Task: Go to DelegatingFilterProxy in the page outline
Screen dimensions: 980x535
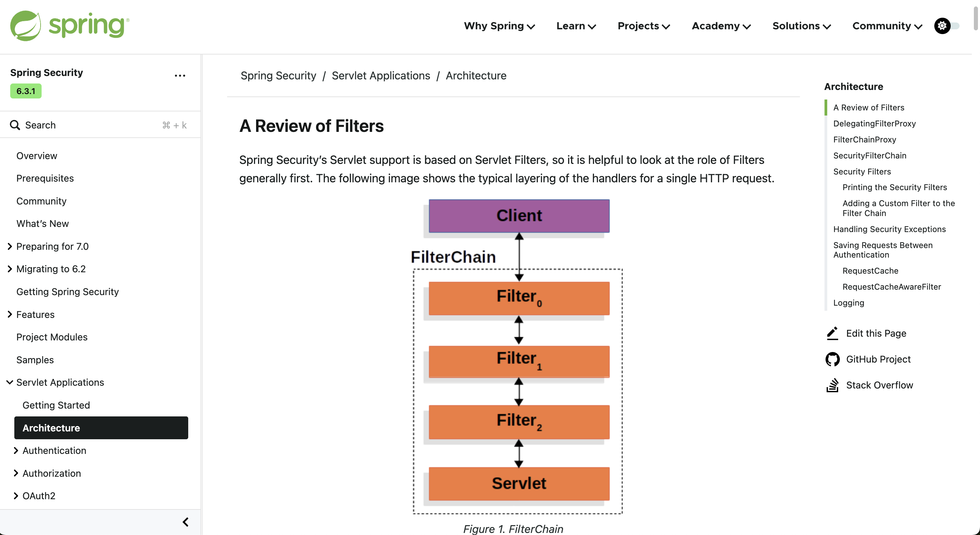Action: click(874, 124)
